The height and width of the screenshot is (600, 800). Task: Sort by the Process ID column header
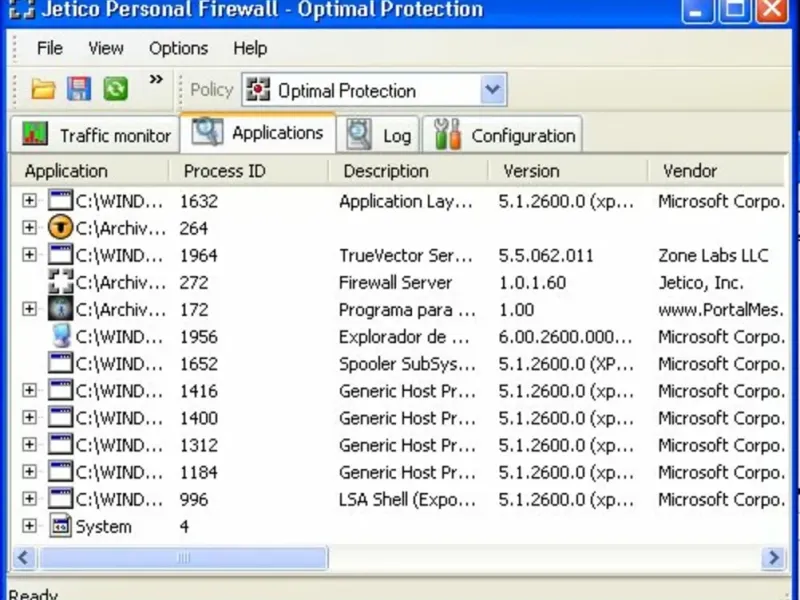pos(248,171)
